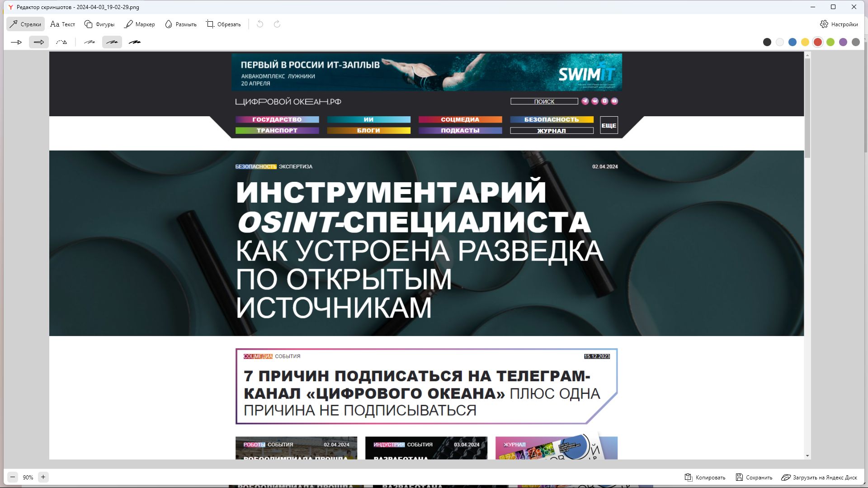Click the БЕЗОПАСНОСТЬ nav item in the menu
Screen dimensions: 868x488
pyautogui.click(x=552, y=119)
